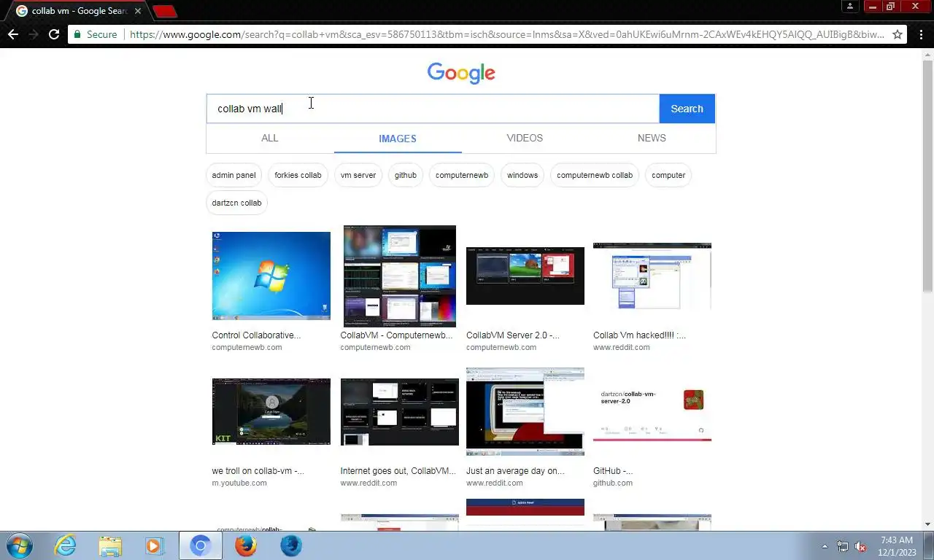Screen dimensions: 934x560
Task: Open the blue globe browser taskbar icon
Action: [290, 545]
